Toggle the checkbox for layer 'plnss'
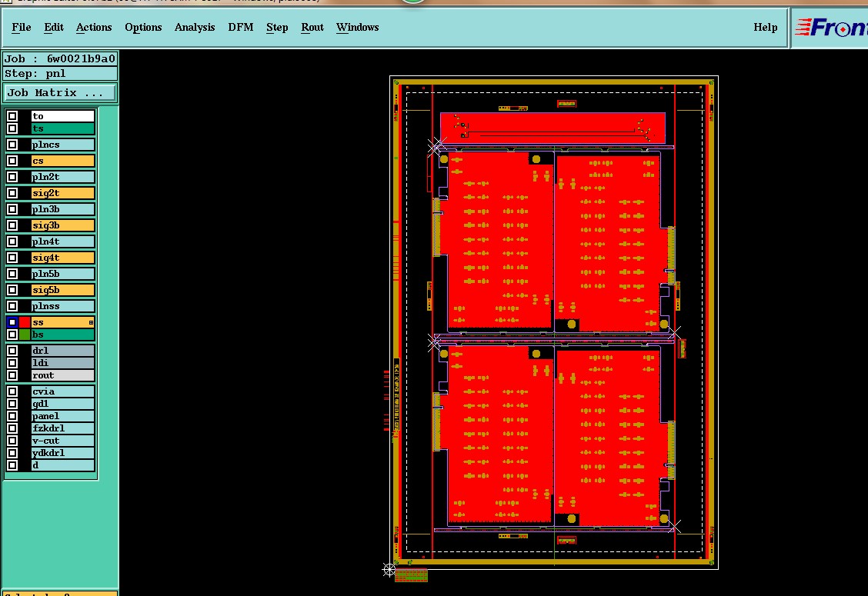This screenshot has width=868, height=596. click(12, 306)
